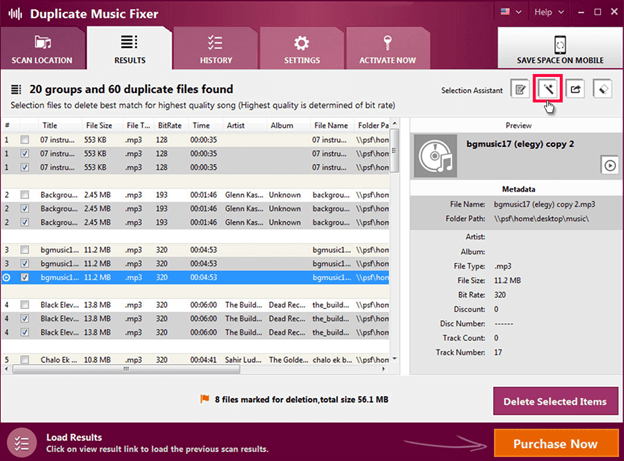Uncheck second bgmusic1... file in group 3
This screenshot has width=624, height=461.
pyautogui.click(x=25, y=264)
